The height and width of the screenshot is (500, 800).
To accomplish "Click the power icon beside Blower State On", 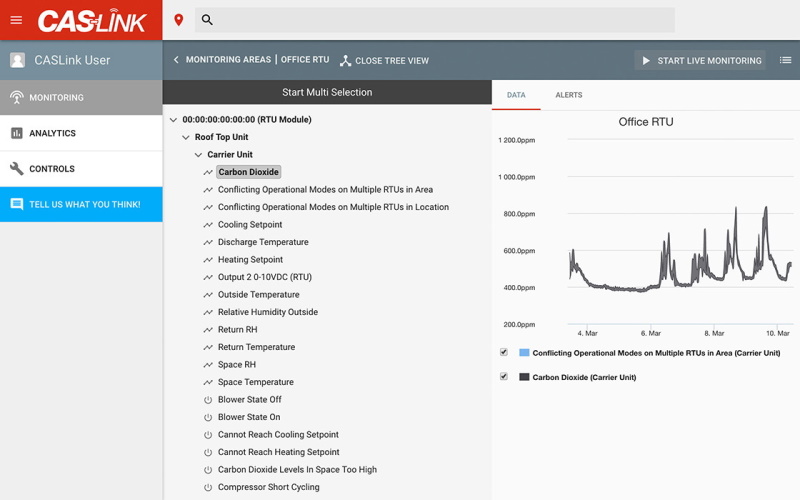I will [x=208, y=417].
